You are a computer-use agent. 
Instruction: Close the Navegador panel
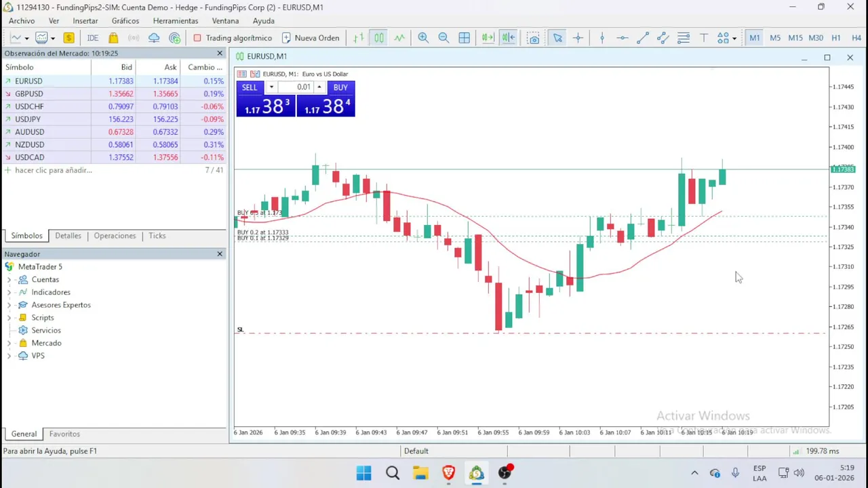pyautogui.click(x=220, y=254)
